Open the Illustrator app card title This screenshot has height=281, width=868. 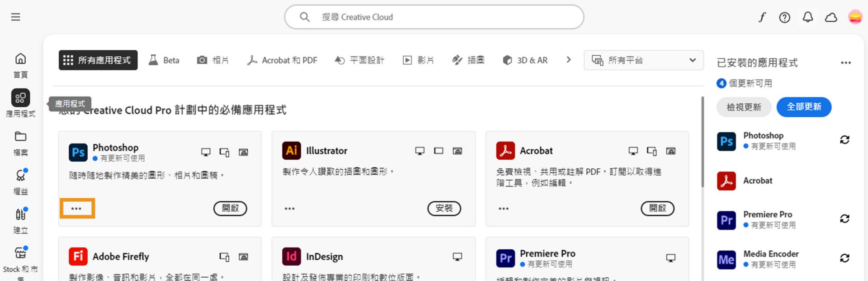[326, 151]
